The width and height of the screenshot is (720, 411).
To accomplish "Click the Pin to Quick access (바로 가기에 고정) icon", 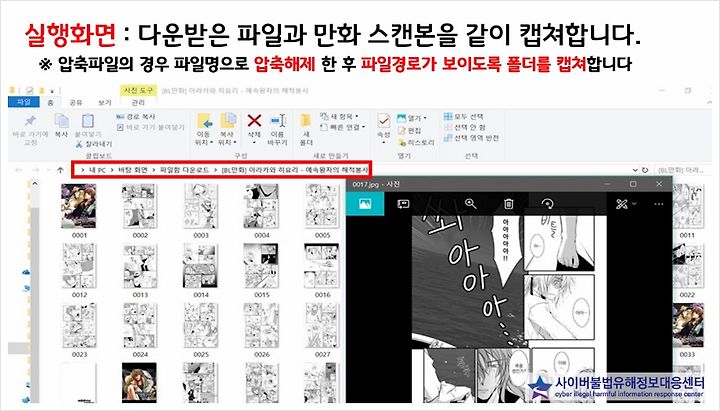I will [30, 121].
